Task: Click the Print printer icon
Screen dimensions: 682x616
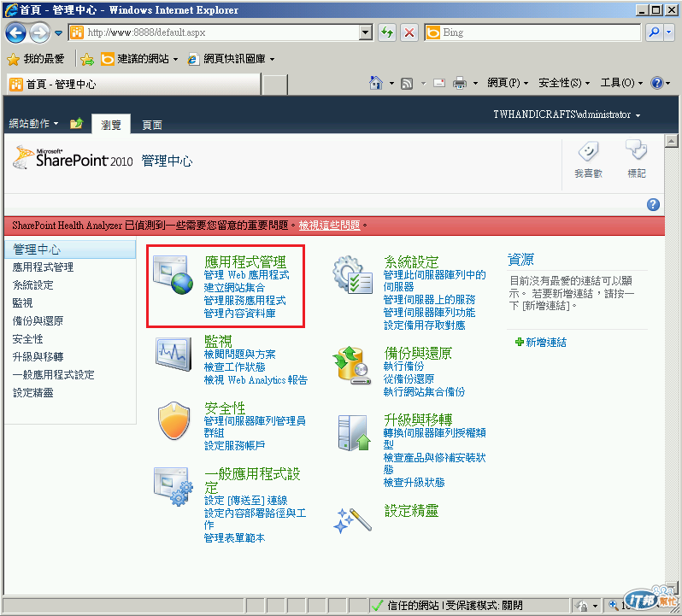Action: coord(460,83)
